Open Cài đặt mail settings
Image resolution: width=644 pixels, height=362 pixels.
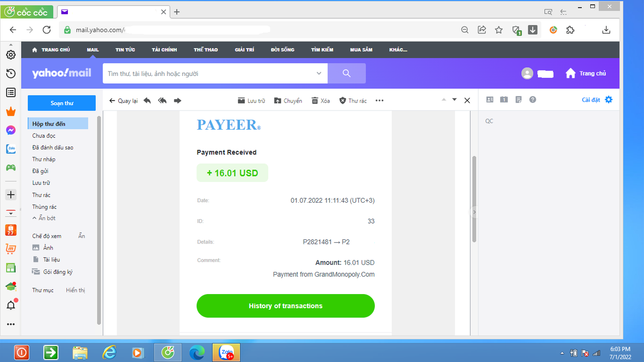coord(597,100)
